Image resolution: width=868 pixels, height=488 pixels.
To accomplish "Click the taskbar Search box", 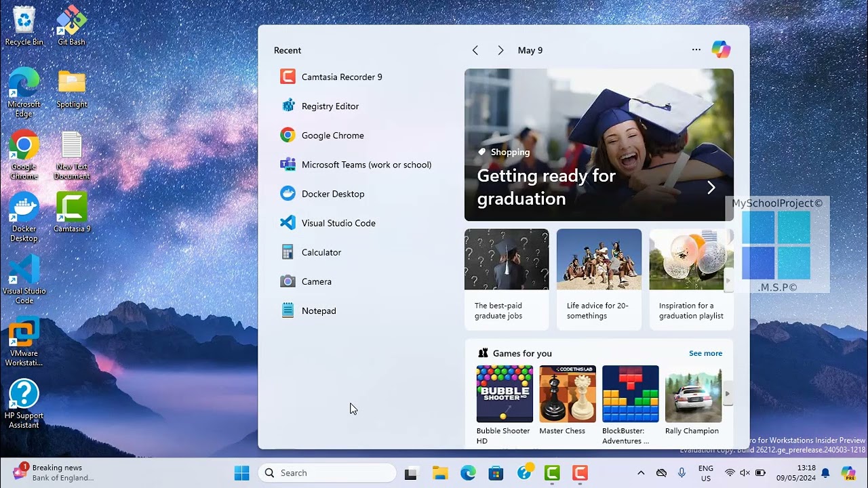I will (327, 473).
